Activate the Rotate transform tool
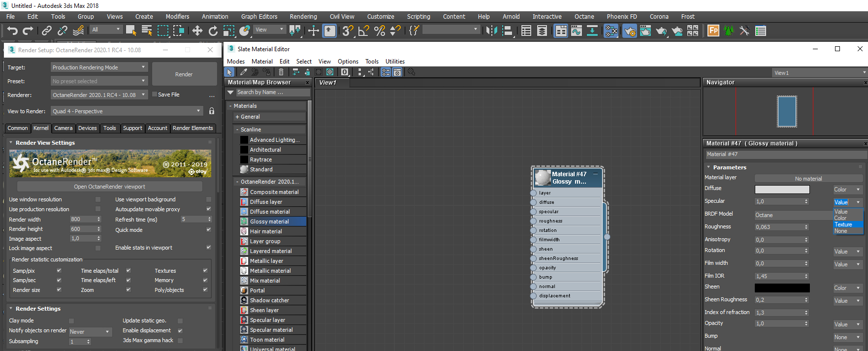This screenshot has width=868, height=351. click(213, 31)
